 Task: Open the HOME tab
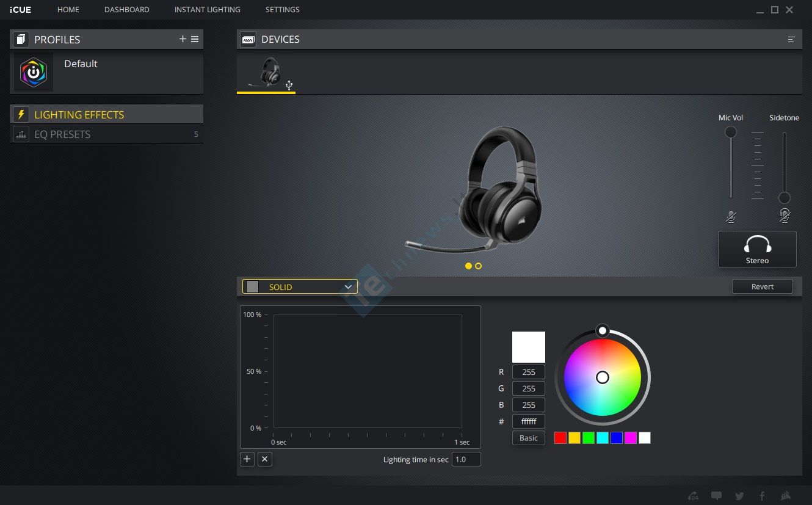click(68, 10)
